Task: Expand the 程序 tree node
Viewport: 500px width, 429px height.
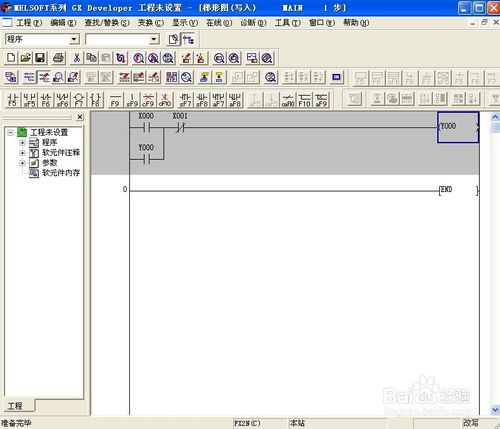Action: coord(22,143)
